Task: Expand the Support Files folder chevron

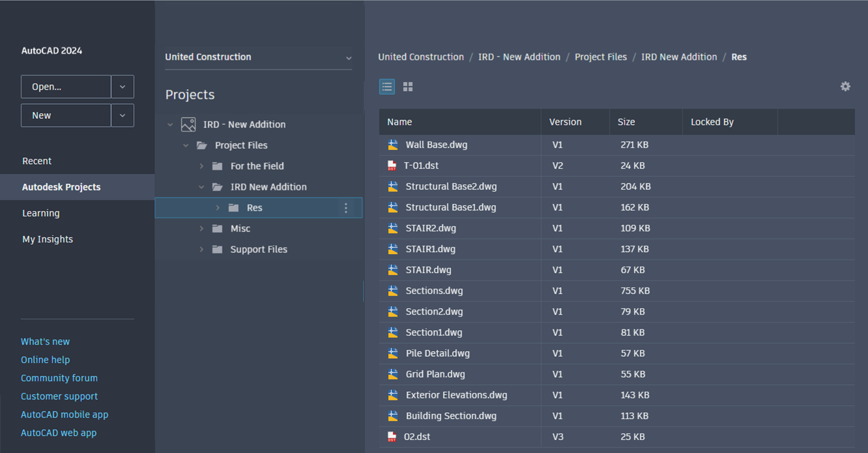Action: pos(201,250)
